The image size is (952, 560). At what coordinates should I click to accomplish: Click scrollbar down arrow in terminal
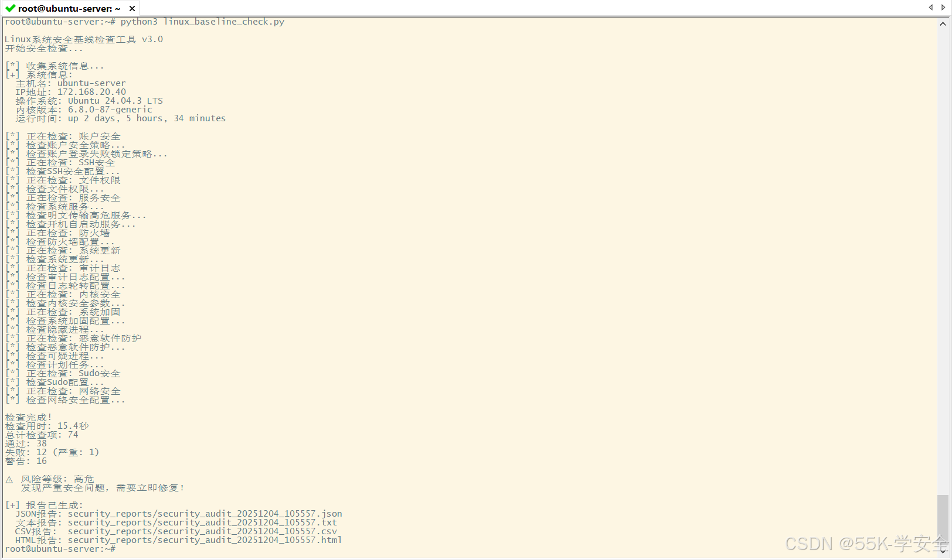click(x=943, y=551)
